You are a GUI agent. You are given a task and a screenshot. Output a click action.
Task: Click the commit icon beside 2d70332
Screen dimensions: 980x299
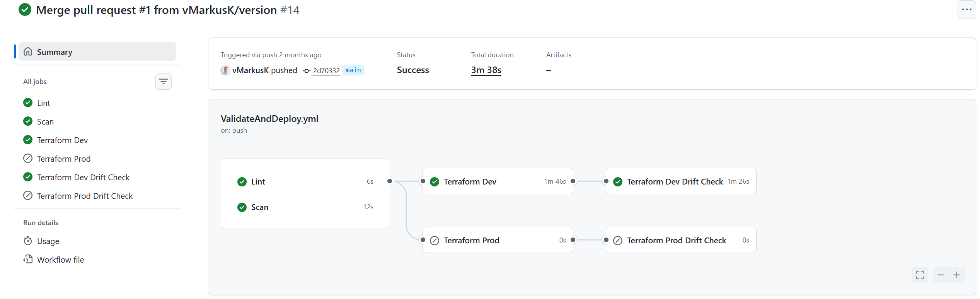point(307,71)
